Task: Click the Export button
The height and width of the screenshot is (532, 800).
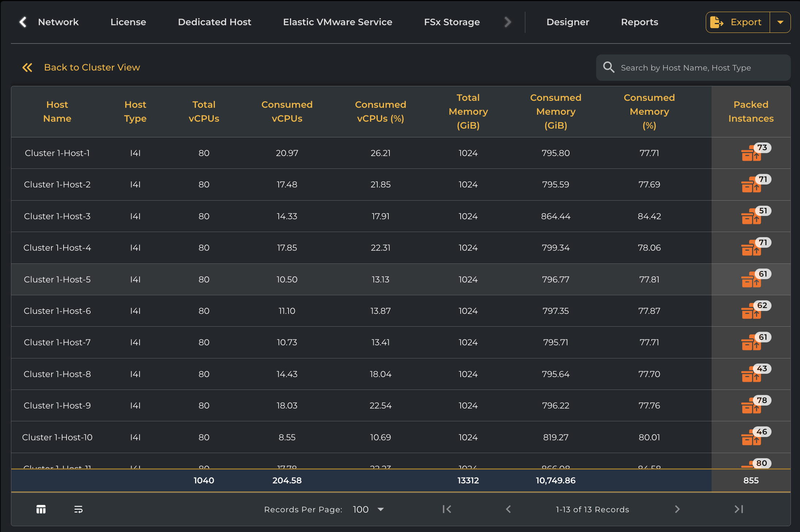Action: (x=738, y=22)
